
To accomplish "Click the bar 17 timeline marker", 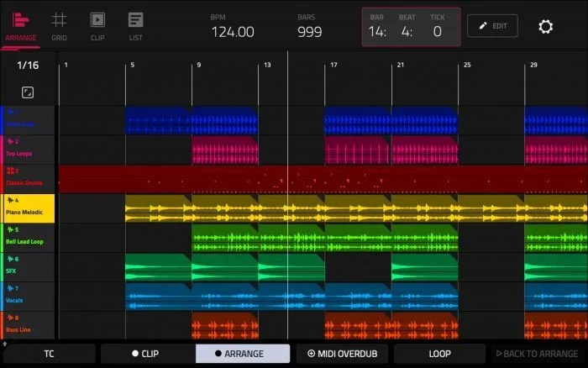I will [333, 65].
